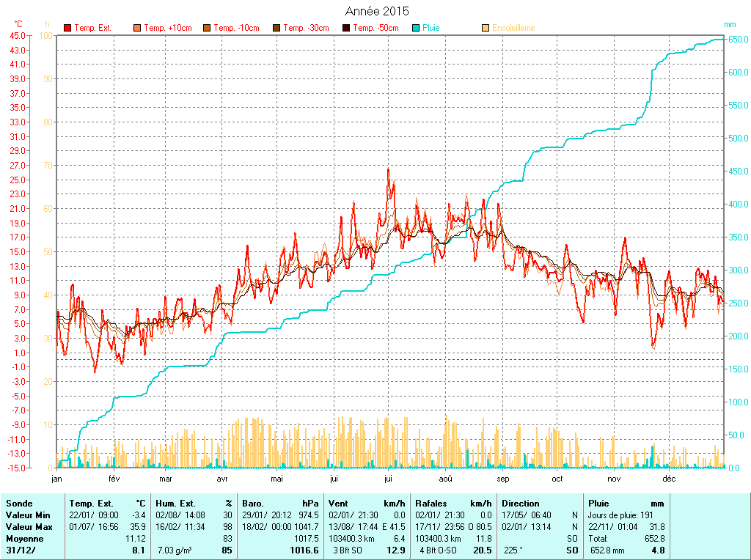
Task: Click the dark Temp. -50cm legend swatch
Action: 346,28
